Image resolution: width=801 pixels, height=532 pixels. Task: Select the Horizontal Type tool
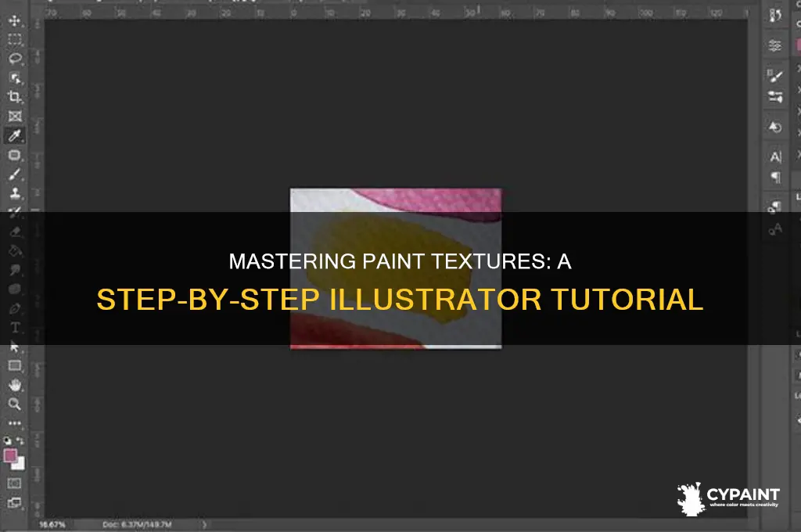click(14, 327)
